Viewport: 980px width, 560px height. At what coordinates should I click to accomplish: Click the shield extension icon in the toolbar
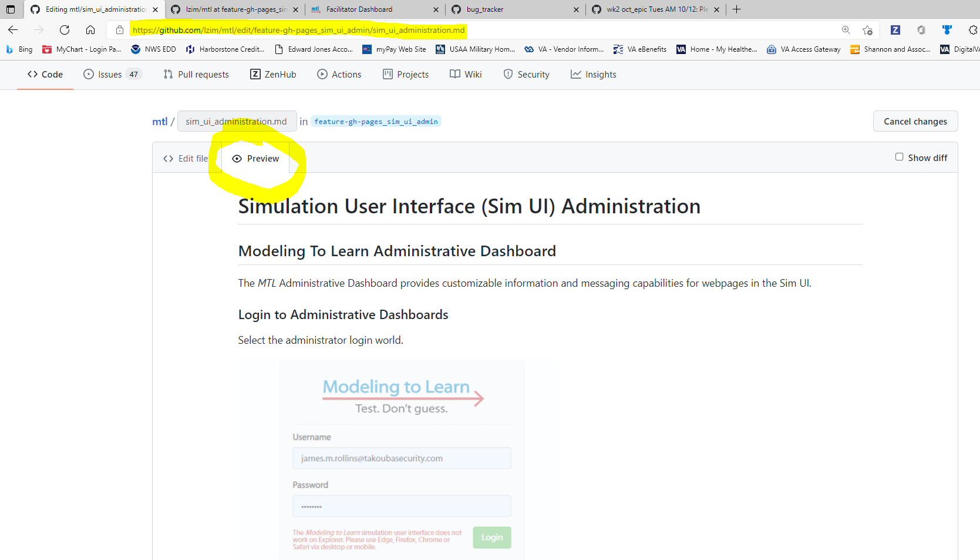[x=947, y=29]
